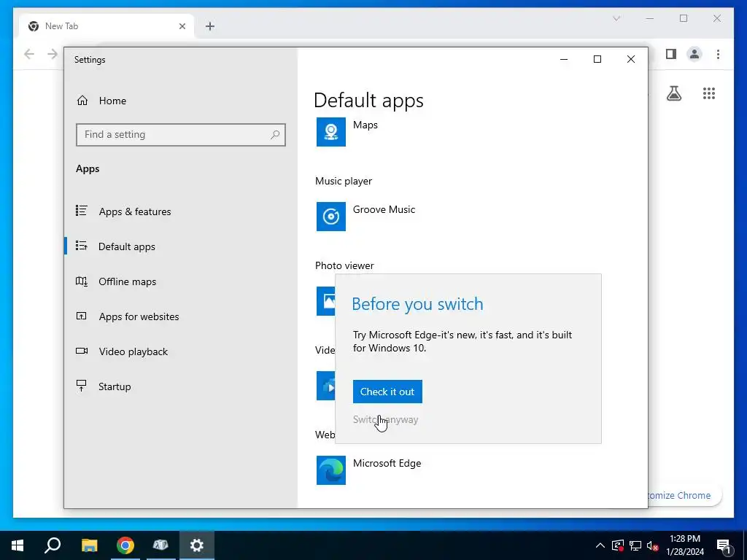Click the Find a setting search box

tap(181, 135)
